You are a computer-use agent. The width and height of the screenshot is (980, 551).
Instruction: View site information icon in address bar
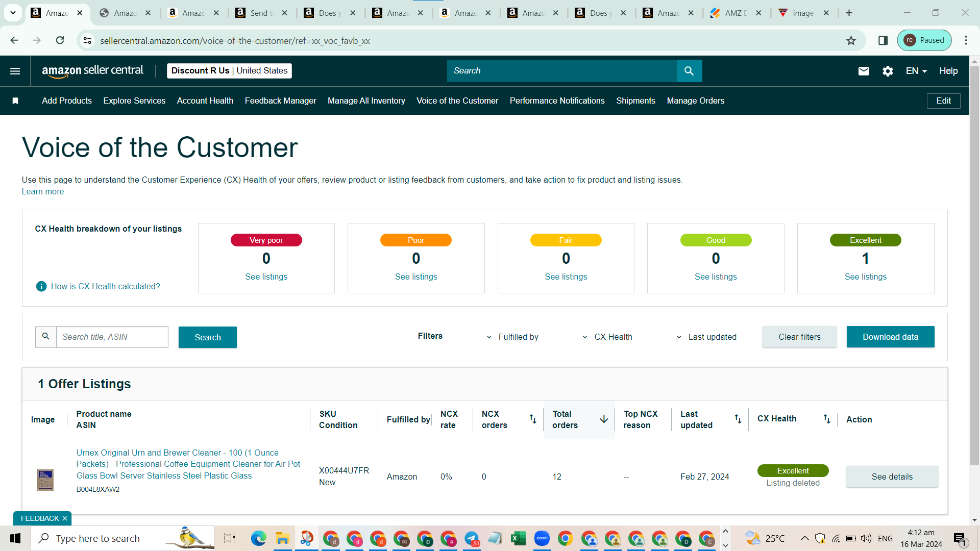88,40
